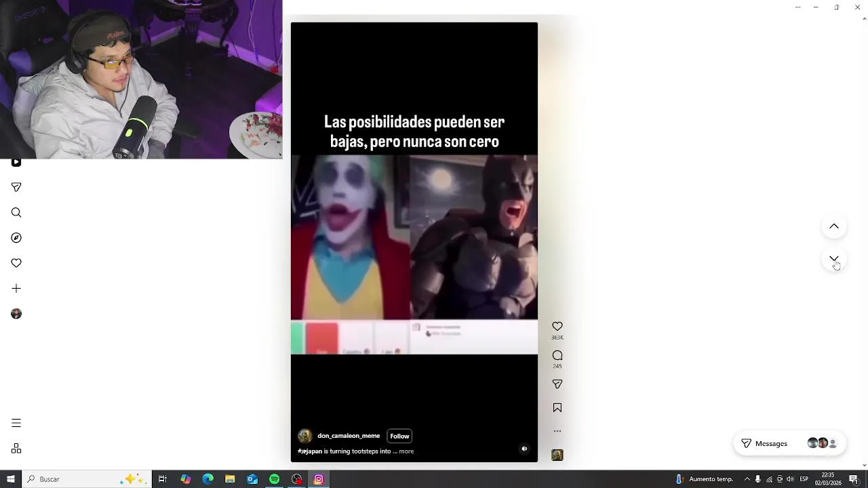Open don_camaleon_meme profile picture
The height and width of the screenshot is (488, 868).
pos(305,436)
